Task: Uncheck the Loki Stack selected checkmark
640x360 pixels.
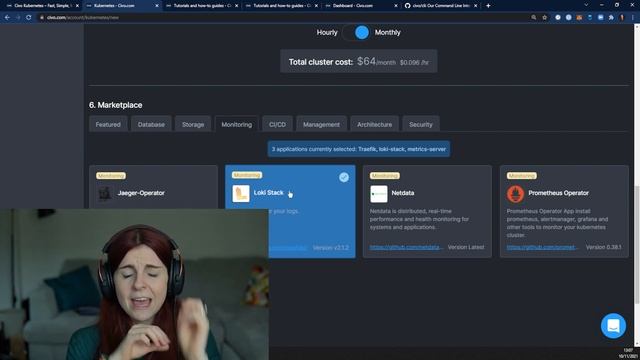Action: (x=344, y=177)
